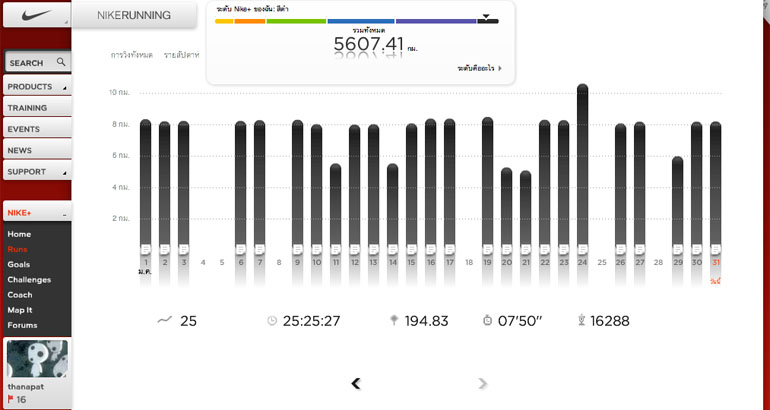Click the magnifier icon in the Search box
Screen dimensions: 770x410
61,62
